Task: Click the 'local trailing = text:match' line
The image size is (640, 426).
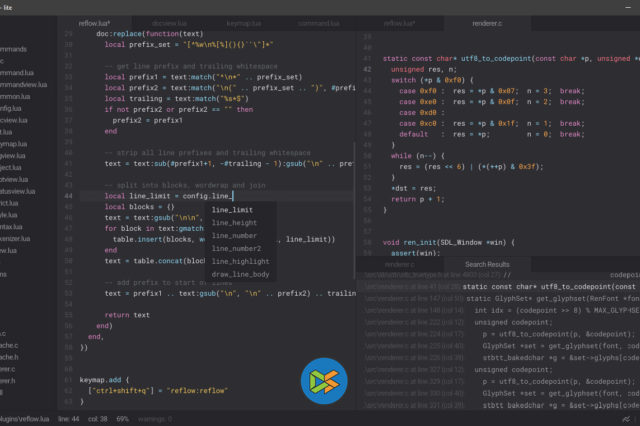Action: pos(176,99)
